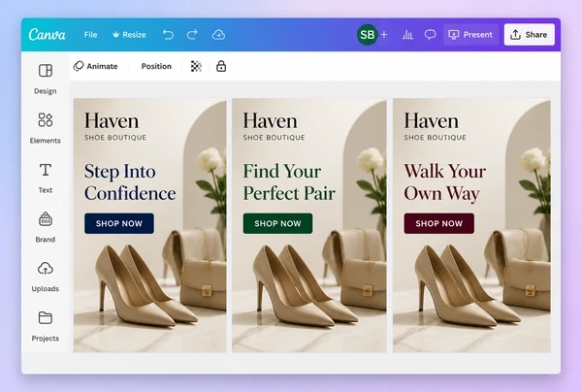Select the Step Into Confidence design
582x392 pixels.
pyautogui.click(x=150, y=225)
